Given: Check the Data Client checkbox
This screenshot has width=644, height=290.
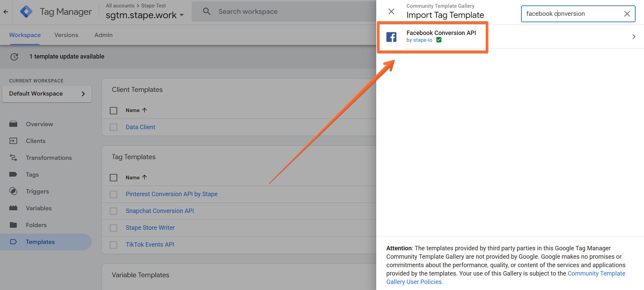Looking at the screenshot, I should (114, 127).
